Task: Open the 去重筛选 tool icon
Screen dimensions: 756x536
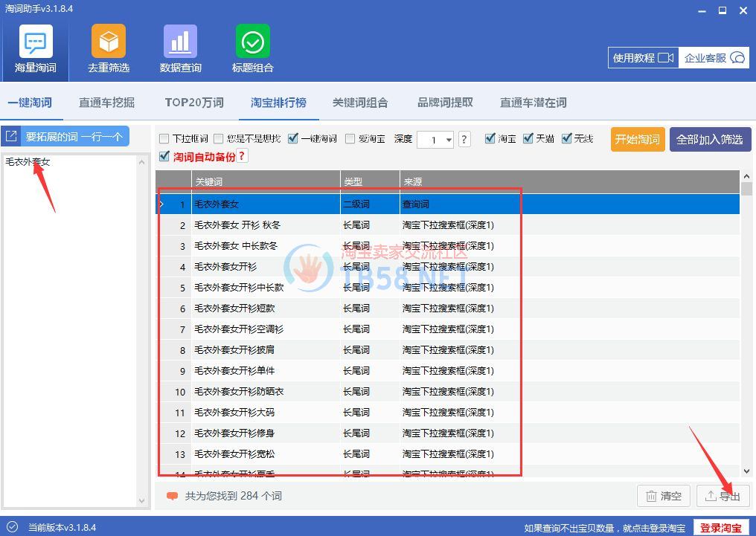Action: pyautogui.click(x=108, y=42)
